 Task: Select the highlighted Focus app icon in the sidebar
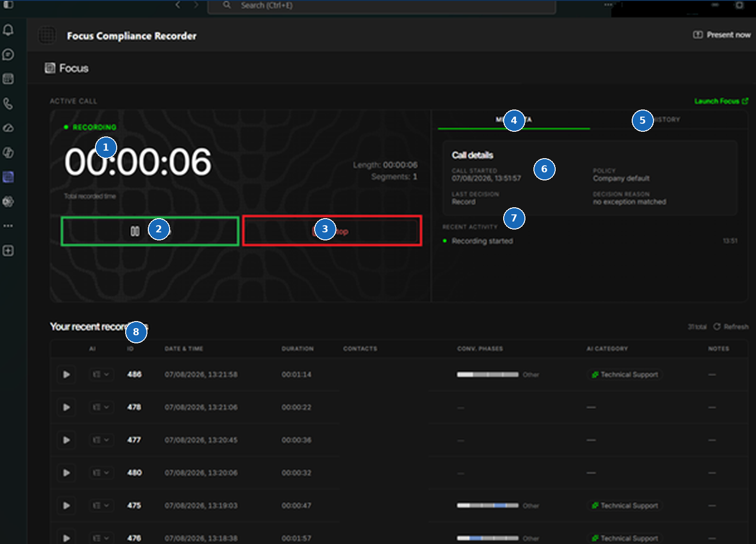8,177
